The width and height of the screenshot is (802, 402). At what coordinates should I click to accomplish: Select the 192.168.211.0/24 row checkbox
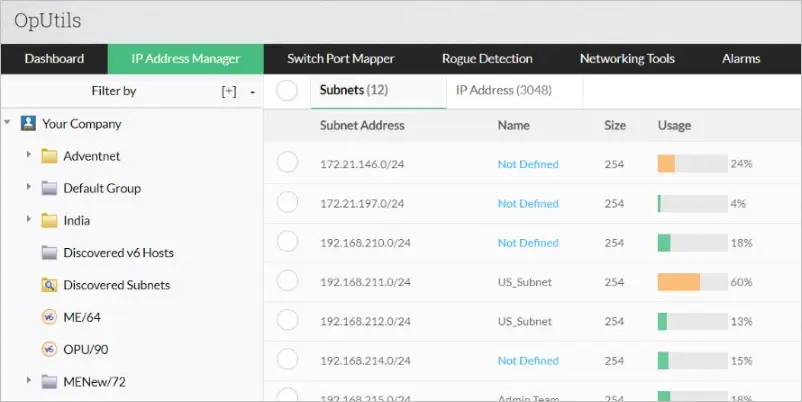click(287, 280)
